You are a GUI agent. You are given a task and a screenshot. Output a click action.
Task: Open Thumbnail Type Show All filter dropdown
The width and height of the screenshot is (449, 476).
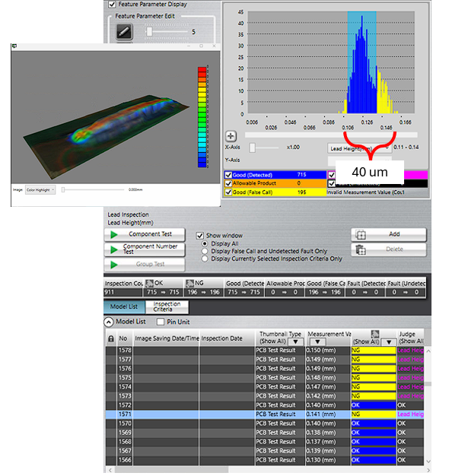click(295, 342)
